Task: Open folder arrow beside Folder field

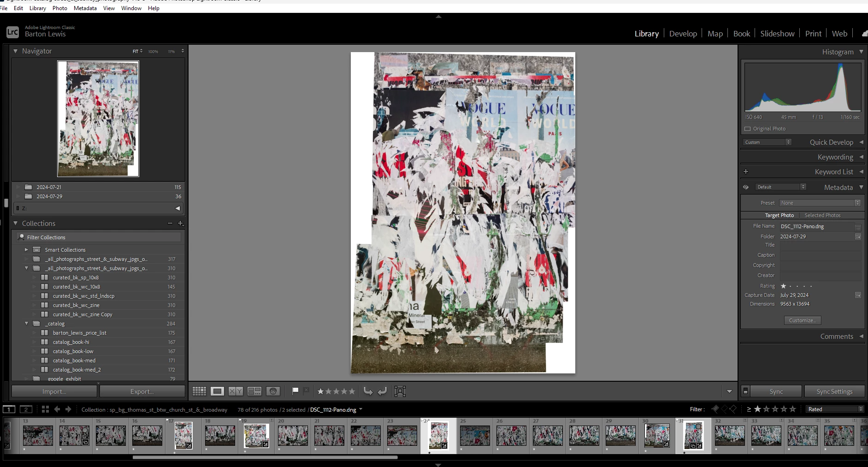Action: pyautogui.click(x=858, y=236)
